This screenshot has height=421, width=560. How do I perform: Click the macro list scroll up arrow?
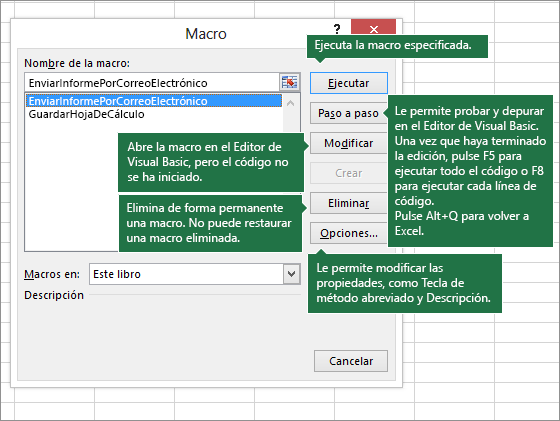(291, 103)
